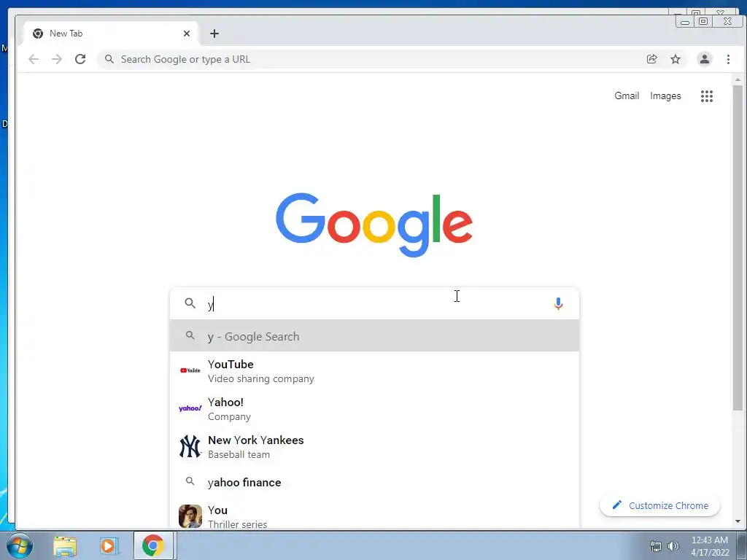Select the New York Yankees suggestion
Screen dimensions: 747x560
(x=374, y=447)
